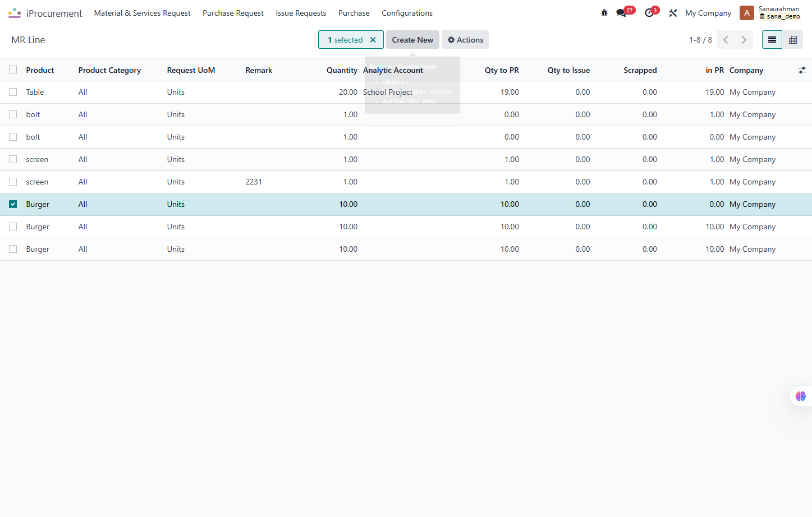Open Purchase Request menu

(233, 13)
